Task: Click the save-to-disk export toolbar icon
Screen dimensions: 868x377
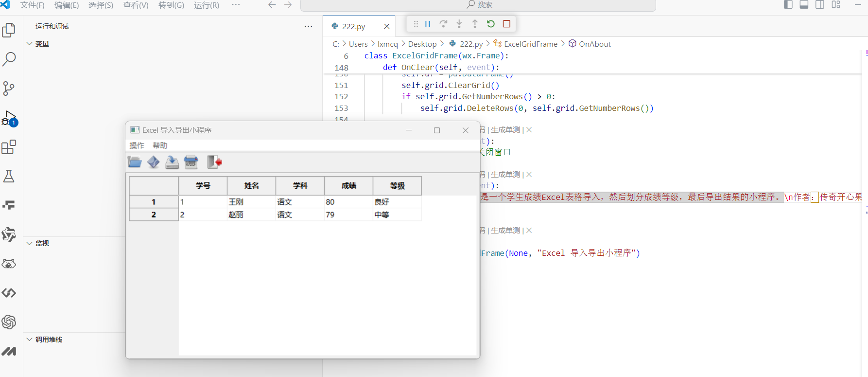Action: (172, 162)
